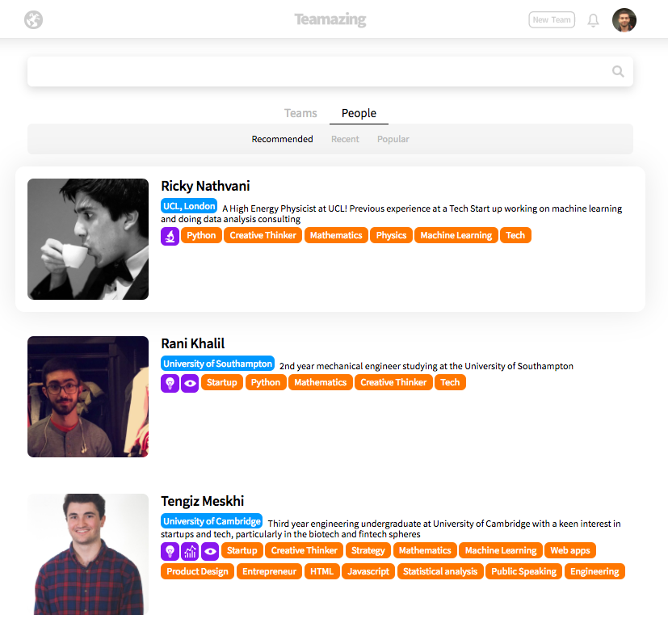Click the UCL, London location tag
668x644 pixels.
(189, 206)
